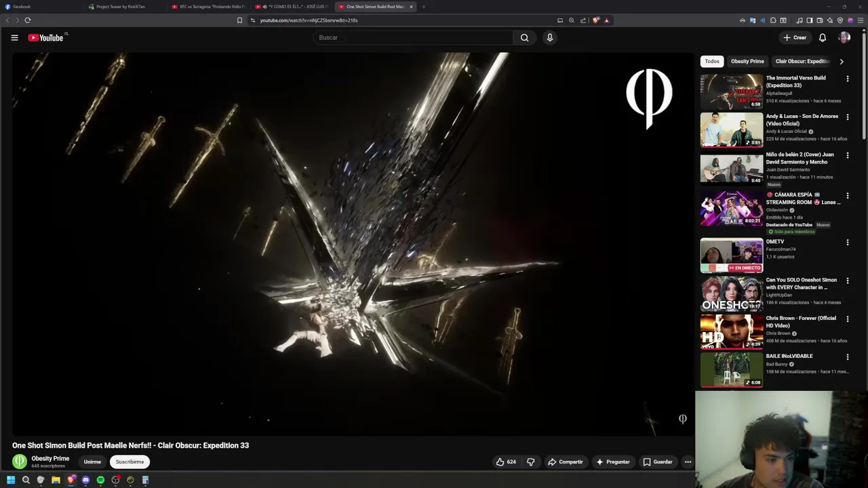This screenshot has height=488, width=868.
Task: Click the browser address bar URL
Action: 309,20
